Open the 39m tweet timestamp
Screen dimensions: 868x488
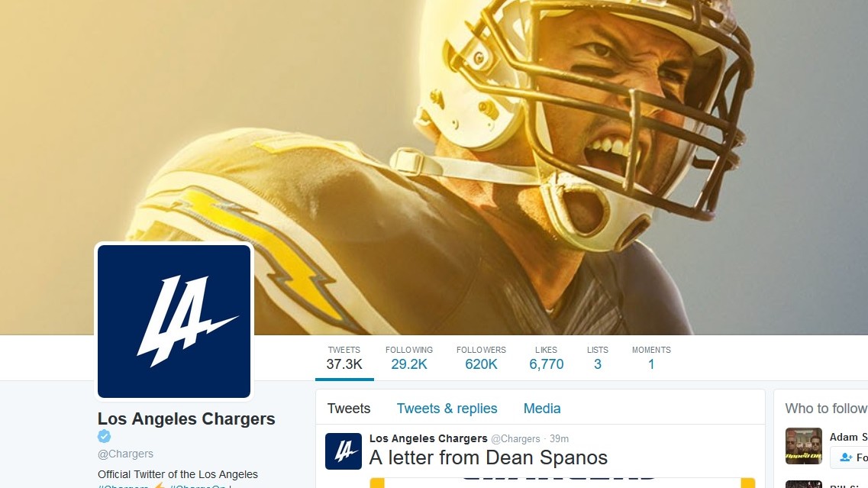tap(559, 438)
